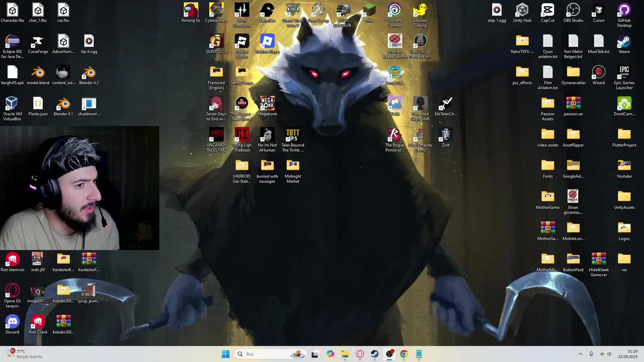Select the Brothers Kebab Saloon icon

(x=394, y=46)
